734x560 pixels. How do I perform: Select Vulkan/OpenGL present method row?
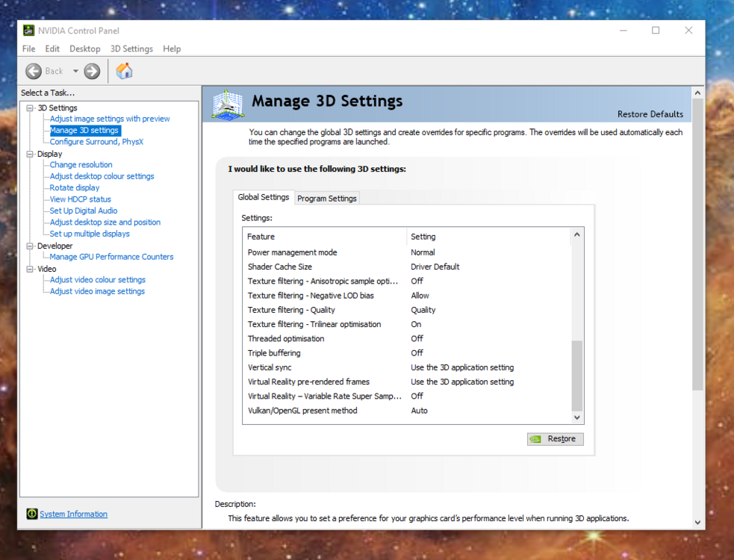tap(407, 411)
